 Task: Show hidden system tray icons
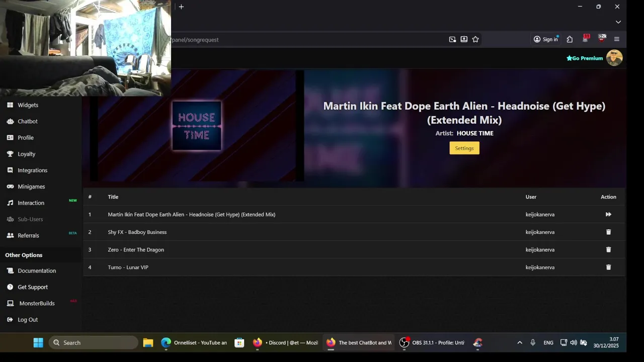(520, 343)
